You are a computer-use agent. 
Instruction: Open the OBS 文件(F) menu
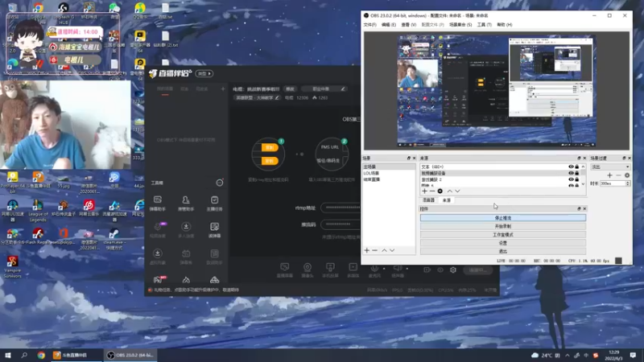pos(370,25)
